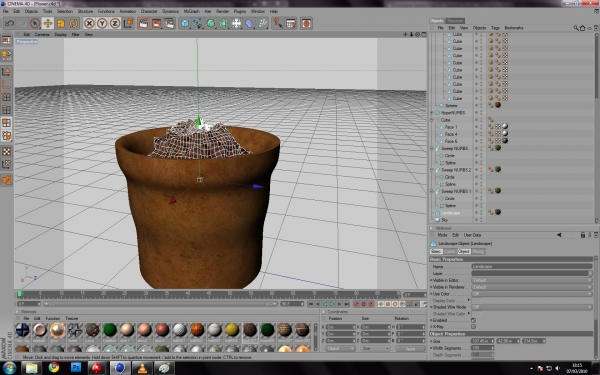The width and height of the screenshot is (600, 375).
Task: Expand the HyperNURBS object tree
Action: 432,113
